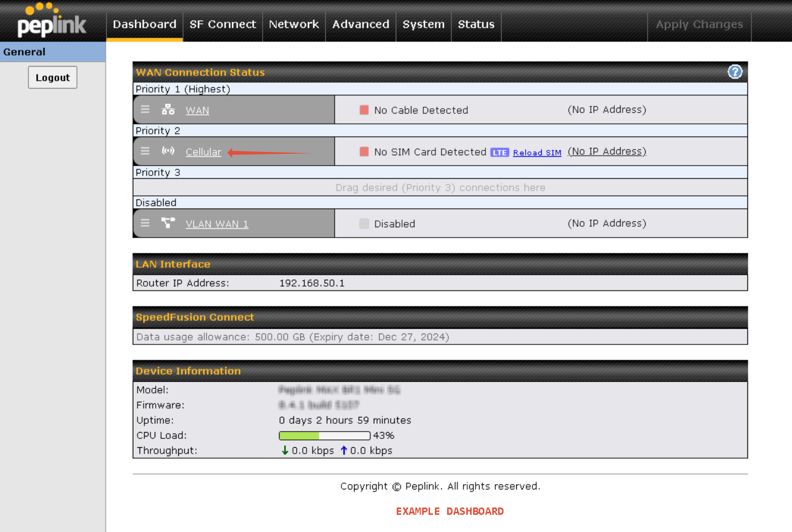Click the Ethernet WAN port icon
The width and height of the screenshot is (792, 532).
[x=168, y=109]
